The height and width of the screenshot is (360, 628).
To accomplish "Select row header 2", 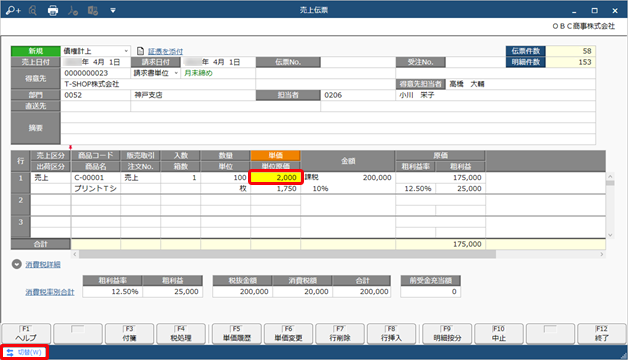I will click(x=21, y=205).
